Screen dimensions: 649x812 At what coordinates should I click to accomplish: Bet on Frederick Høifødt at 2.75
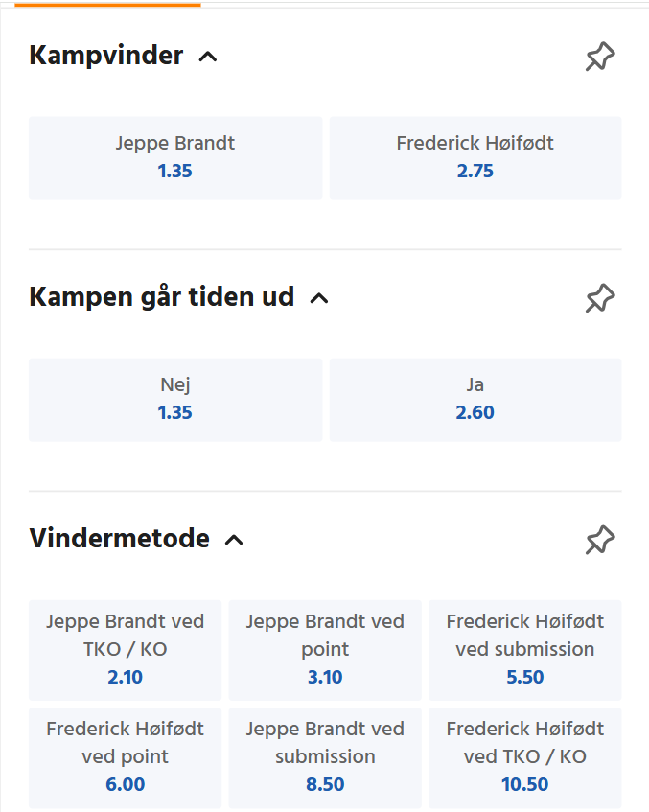pos(475,158)
